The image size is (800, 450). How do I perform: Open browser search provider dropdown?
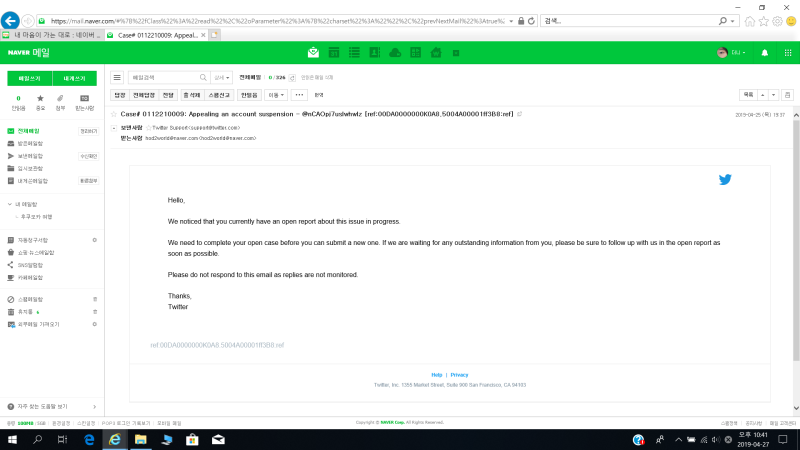(733, 21)
